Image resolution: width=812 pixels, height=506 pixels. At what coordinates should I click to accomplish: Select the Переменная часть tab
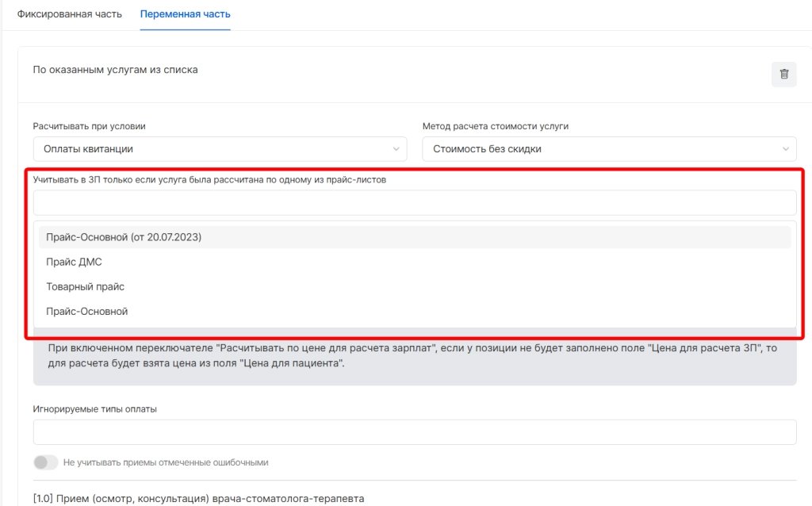pyautogui.click(x=185, y=14)
